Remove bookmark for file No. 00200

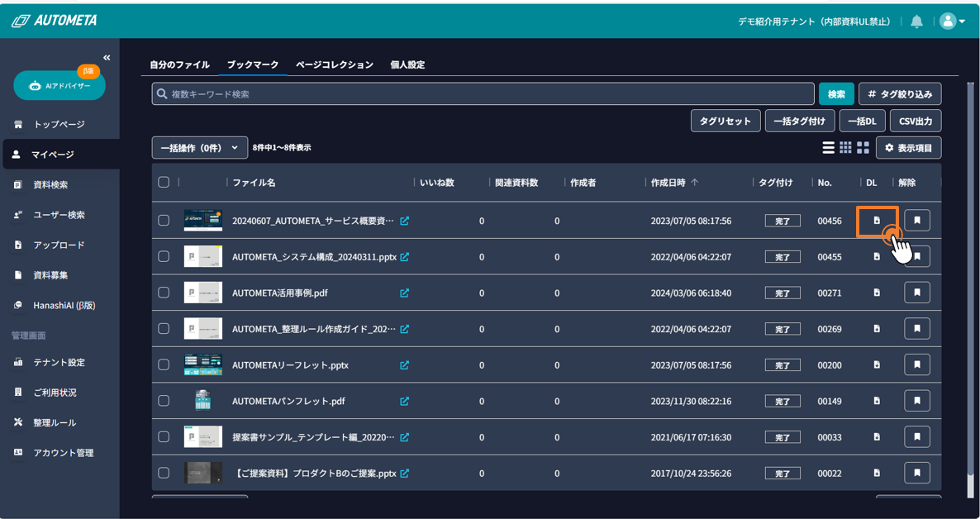click(917, 364)
